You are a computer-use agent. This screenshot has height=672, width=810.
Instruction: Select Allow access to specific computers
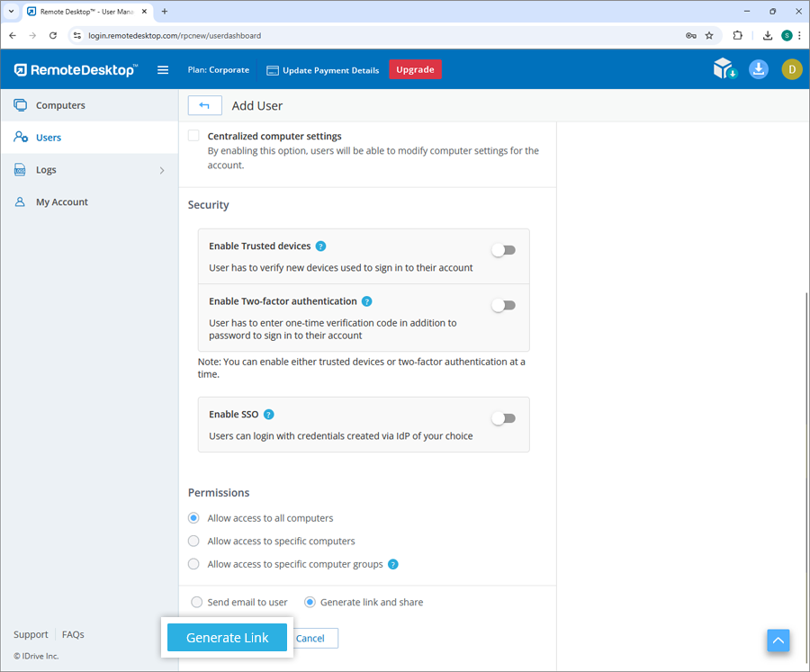tap(193, 542)
